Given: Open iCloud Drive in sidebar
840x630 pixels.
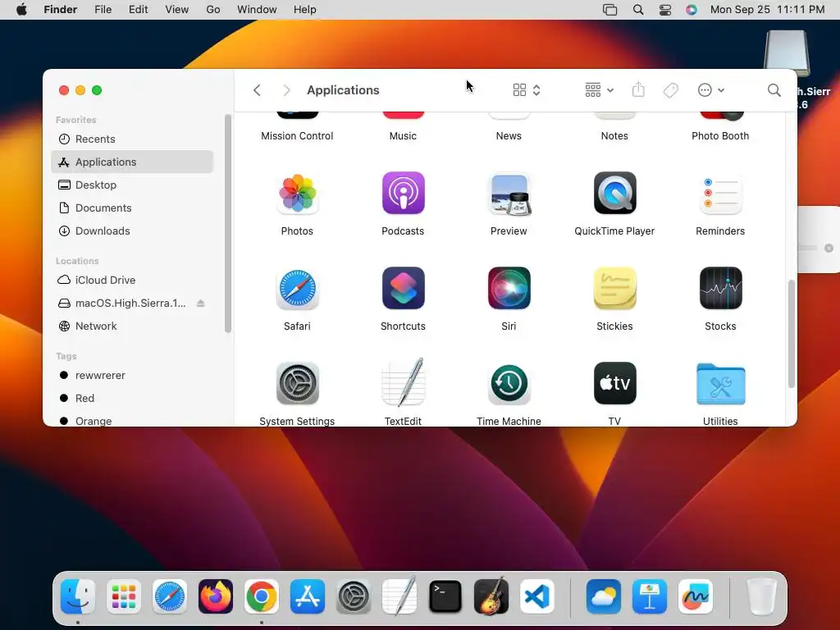Looking at the screenshot, I should point(132,281).
